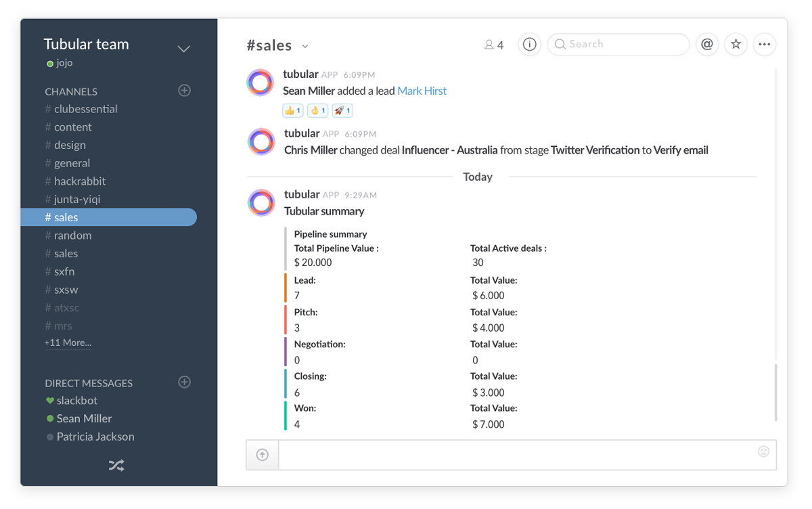This screenshot has height=509, width=812.
Task: Start a new direct message plus icon
Action: [x=184, y=382]
